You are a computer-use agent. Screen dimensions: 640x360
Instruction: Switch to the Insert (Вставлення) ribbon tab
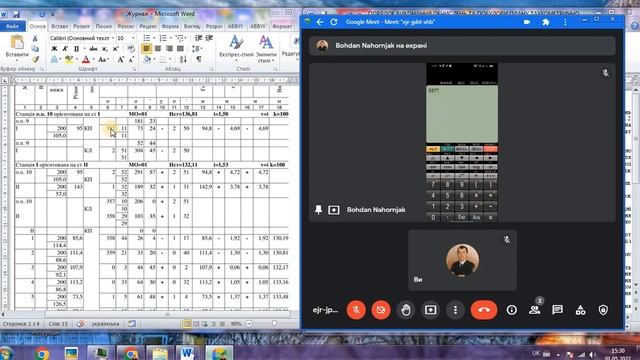[60, 26]
